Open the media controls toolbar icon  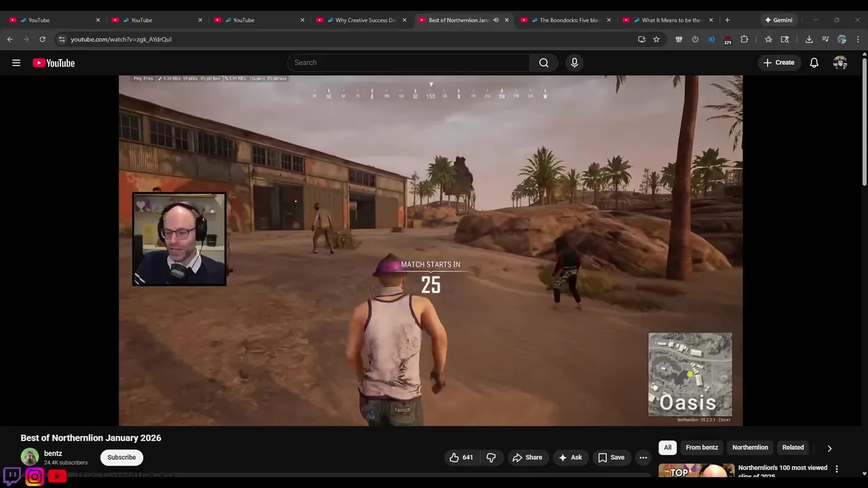pyautogui.click(x=825, y=39)
